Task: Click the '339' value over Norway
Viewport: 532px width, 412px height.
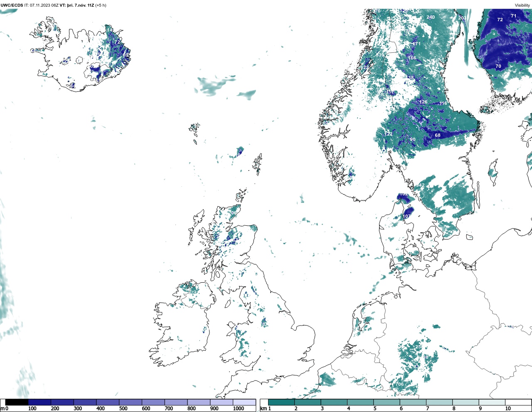Action: pyautogui.click(x=380, y=55)
